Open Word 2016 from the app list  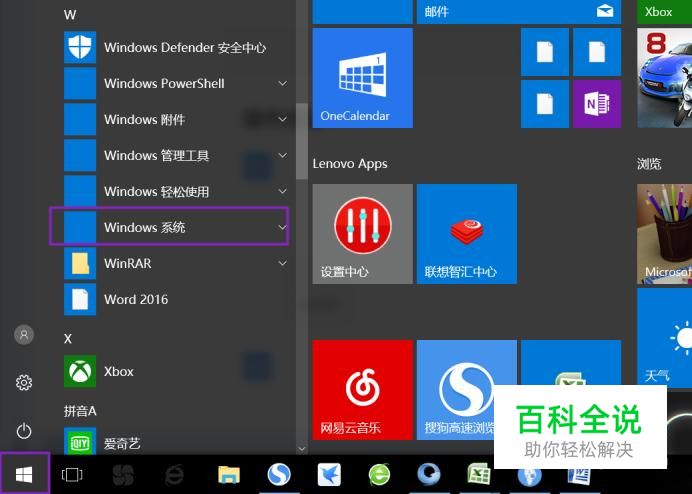point(175,299)
